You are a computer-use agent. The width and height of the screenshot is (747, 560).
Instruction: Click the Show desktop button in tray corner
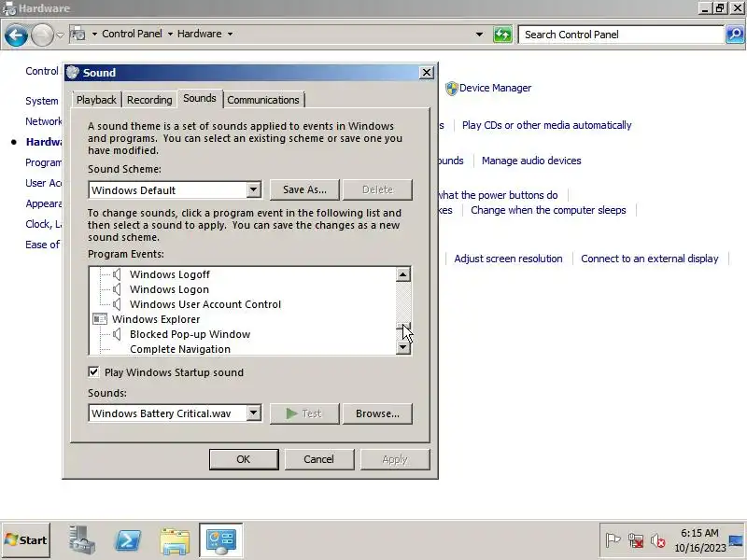click(x=736, y=541)
